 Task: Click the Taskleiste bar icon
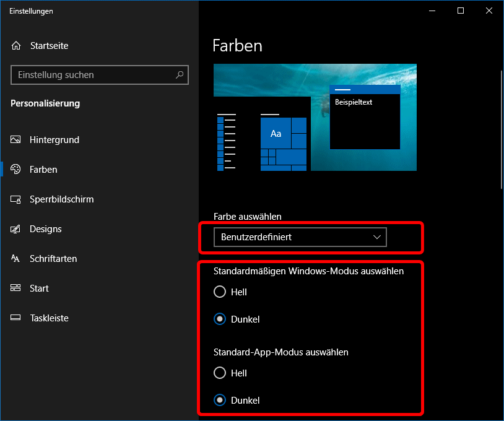(16, 318)
